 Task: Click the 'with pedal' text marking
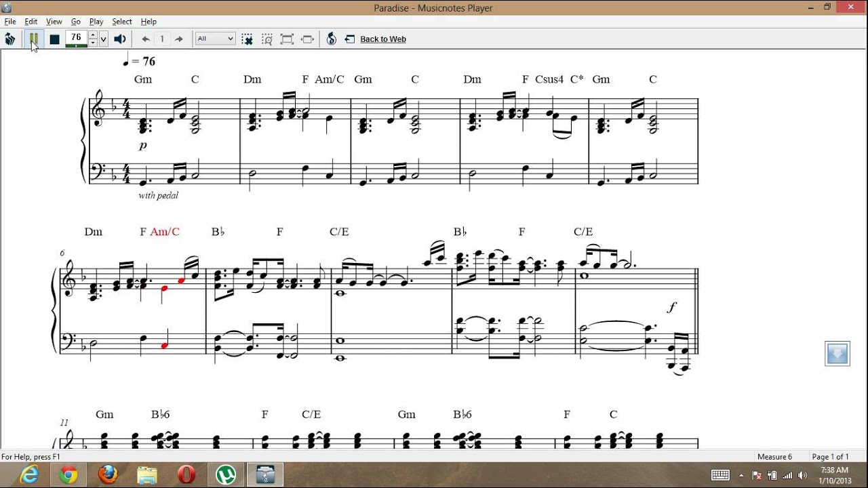click(158, 195)
